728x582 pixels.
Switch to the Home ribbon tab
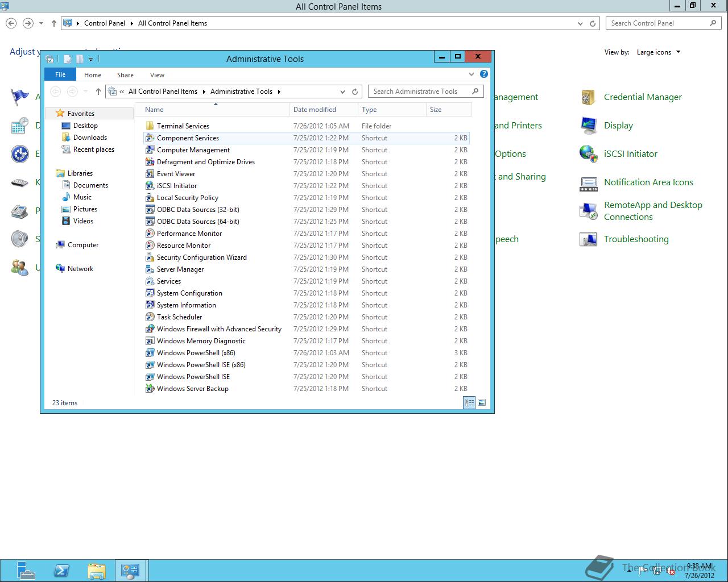93,75
